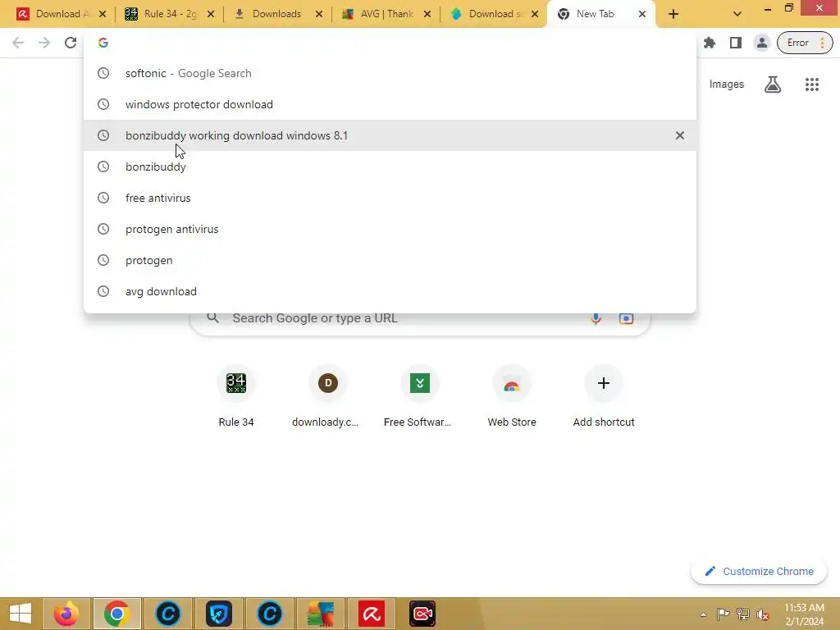
Task: Open the AVG icon in taskbar
Action: pos(321,614)
